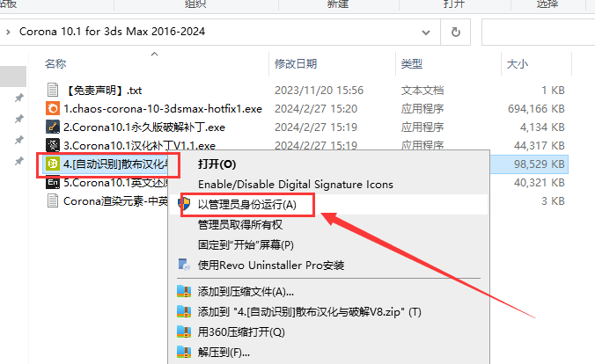595x364 pixels.
Task: Click the fourth quick access pin icon
Action: (19, 162)
